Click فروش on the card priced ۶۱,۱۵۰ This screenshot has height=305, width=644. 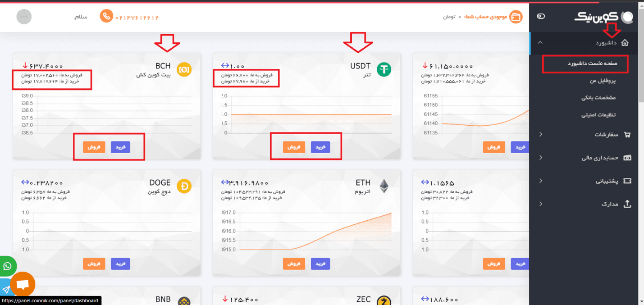tap(494, 147)
